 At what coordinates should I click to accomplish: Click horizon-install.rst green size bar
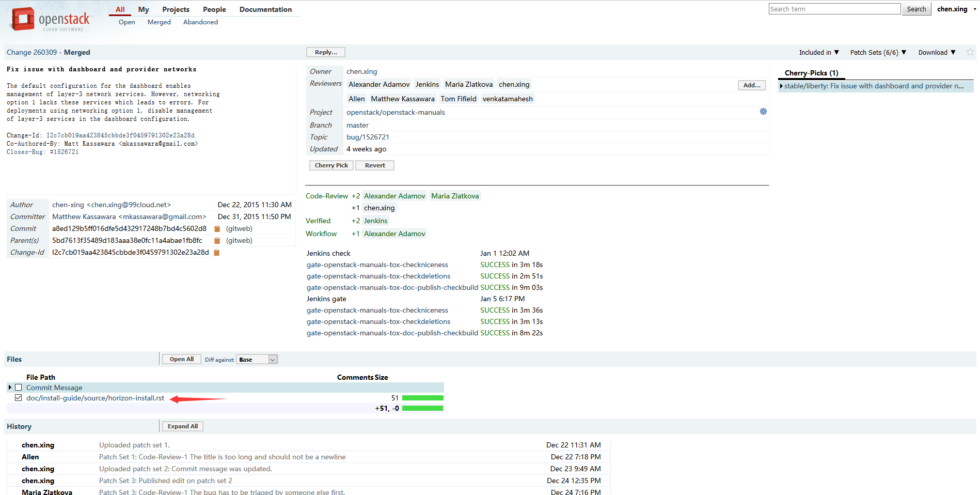(x=423, y=398)
